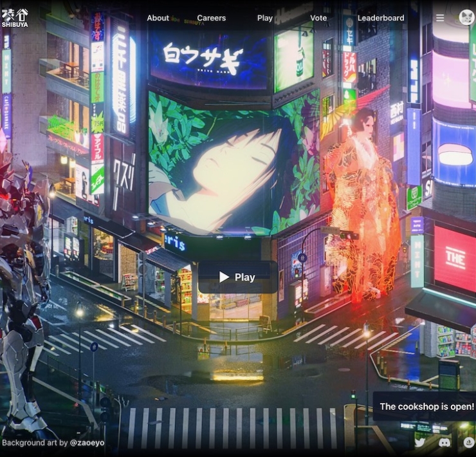Click the 'The cookshop is open!' notification
Image resolution: width=476 pixels, height=457 pixels.
click(x=426, y=406)
